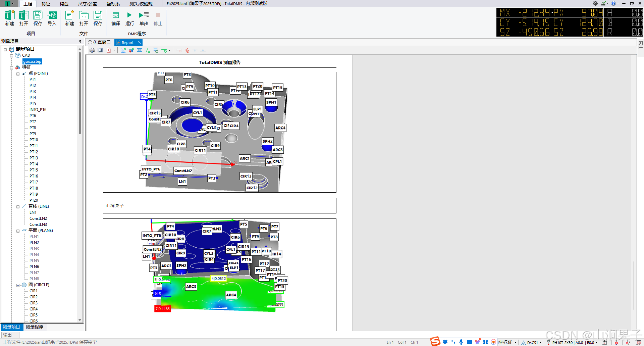The image size is (644, 346).
Task: Open the IME toolbox grid icon
Action: click(x=485, y=342)
